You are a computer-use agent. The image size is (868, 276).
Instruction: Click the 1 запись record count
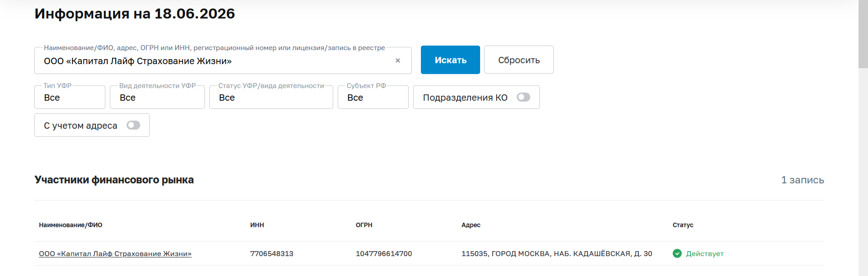click(x=802, y=180)
